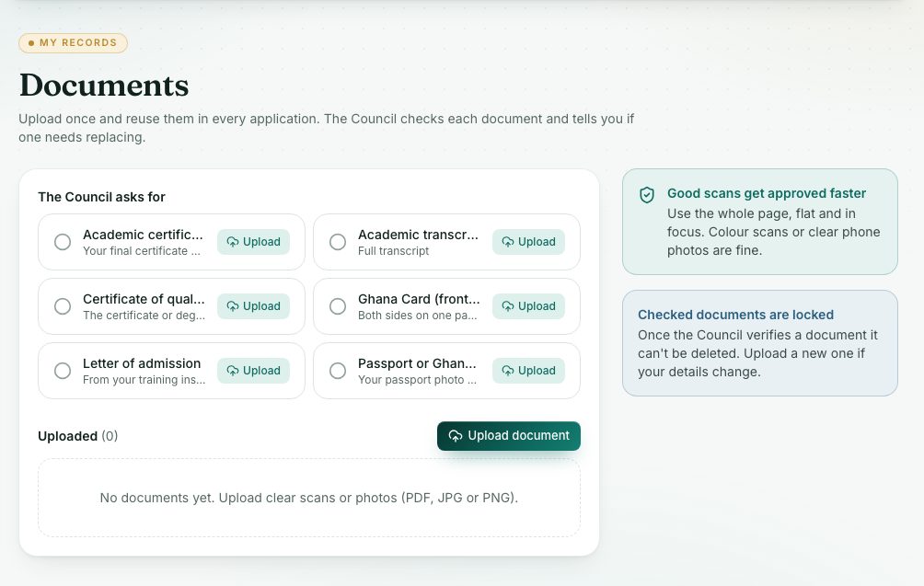Click the 'Full transcript' description

[x=394, y=251]
